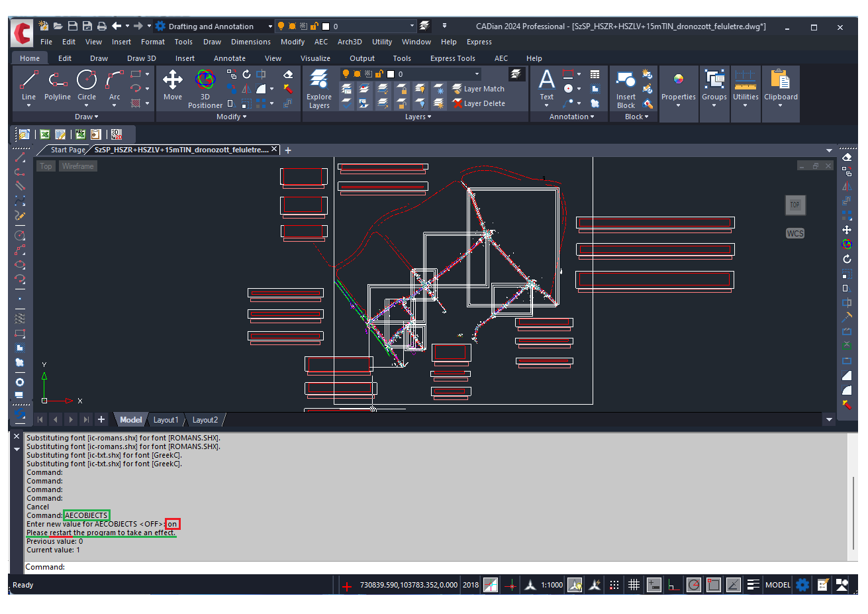Open the Dimensions menu
This screenshot has width=868, height=614.
tap(250, 42)
